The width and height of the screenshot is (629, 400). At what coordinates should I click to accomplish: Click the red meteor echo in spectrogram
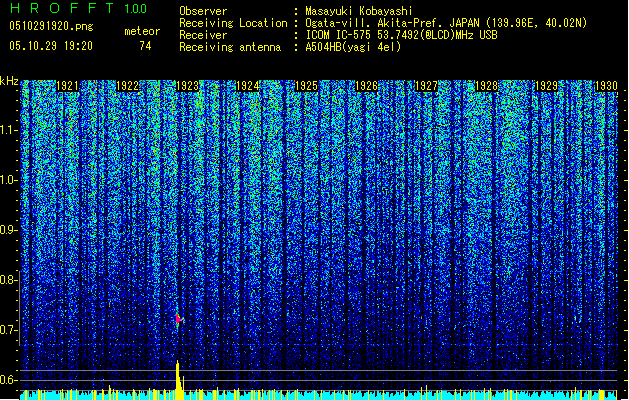179,319
